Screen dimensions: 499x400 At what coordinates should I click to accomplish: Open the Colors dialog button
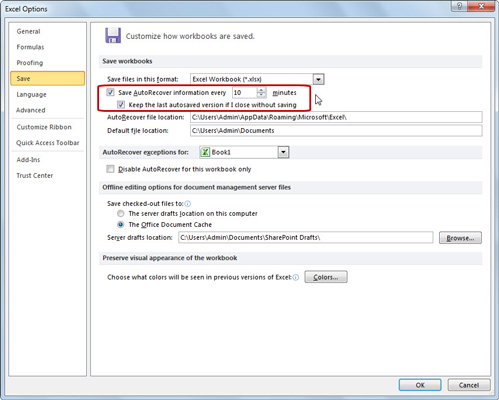coord(326,277)
